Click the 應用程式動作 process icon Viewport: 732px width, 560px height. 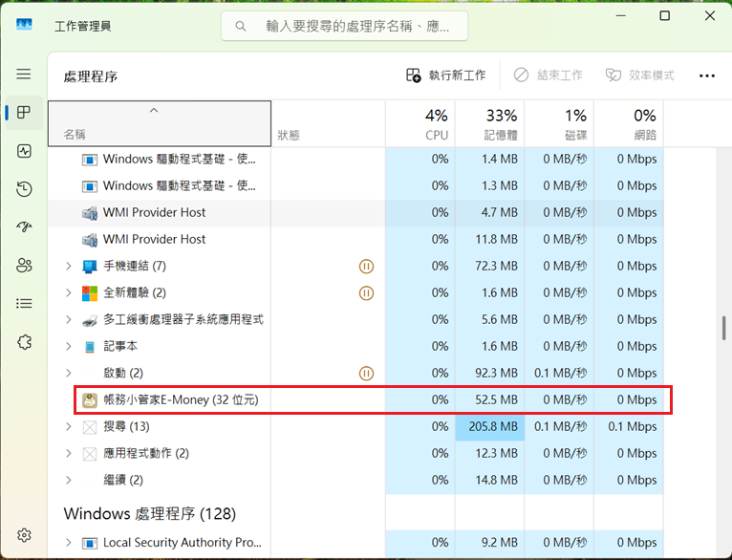click(x=90, y=454)
